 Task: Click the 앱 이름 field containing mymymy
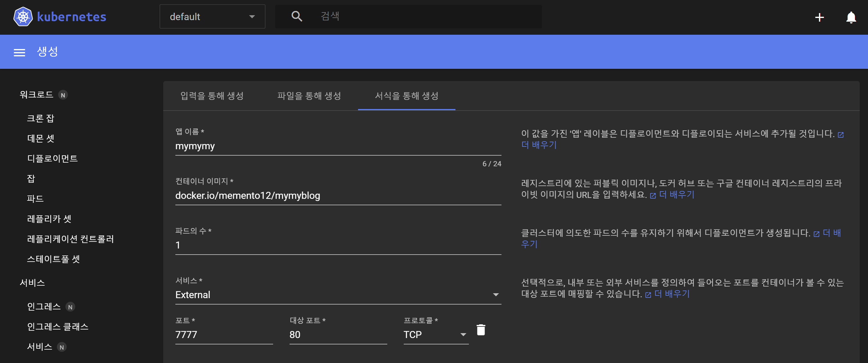pyautogui.click(x=338, y=146)
